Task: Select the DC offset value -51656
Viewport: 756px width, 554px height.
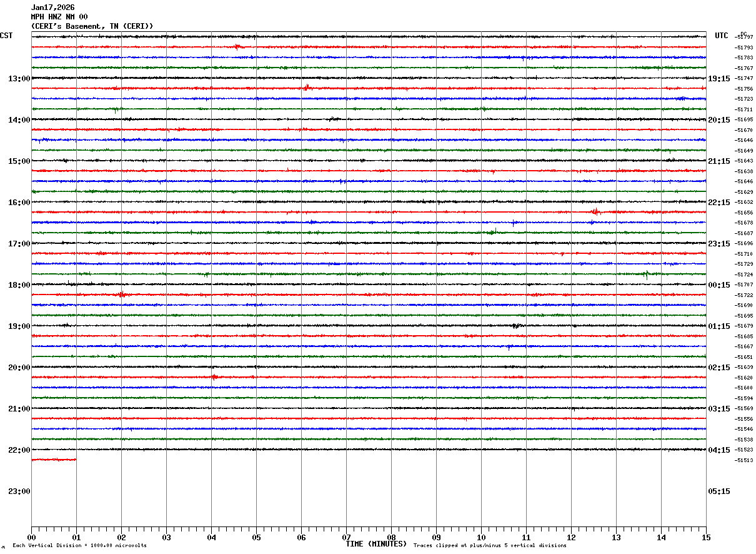Action: coord(744,213)
